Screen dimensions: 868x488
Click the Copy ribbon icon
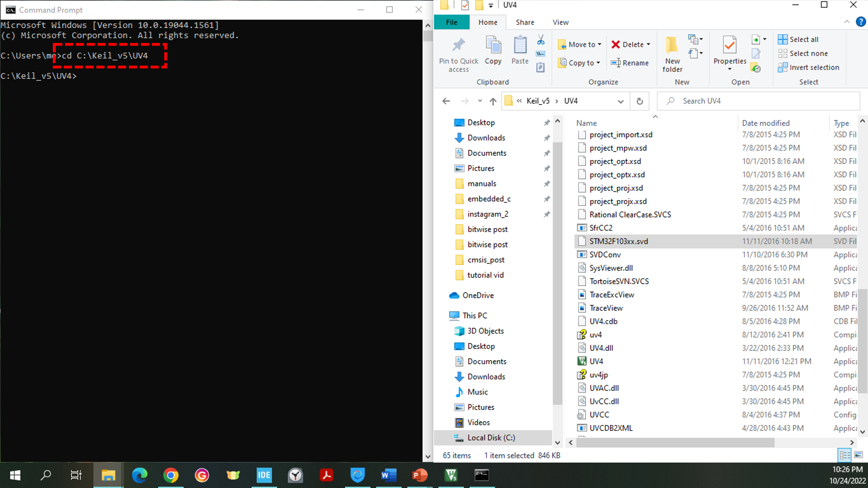pyautogui.click(x=493, y=45)
